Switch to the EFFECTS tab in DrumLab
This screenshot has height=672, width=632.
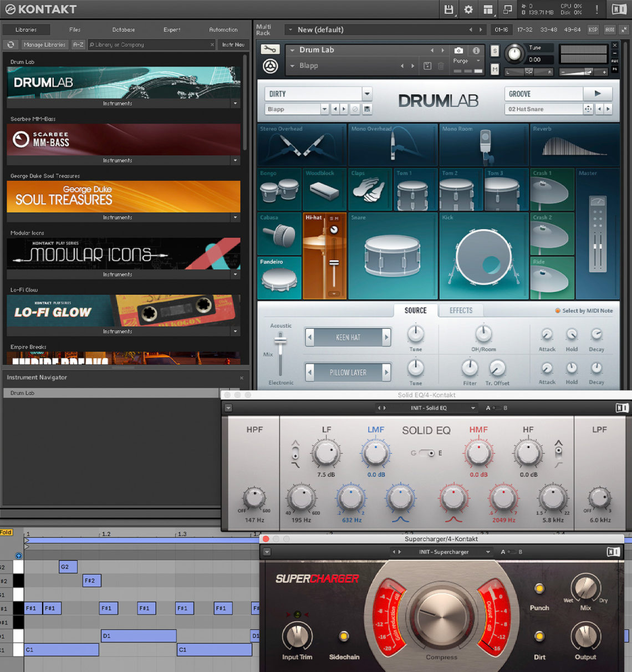point(460,310)
